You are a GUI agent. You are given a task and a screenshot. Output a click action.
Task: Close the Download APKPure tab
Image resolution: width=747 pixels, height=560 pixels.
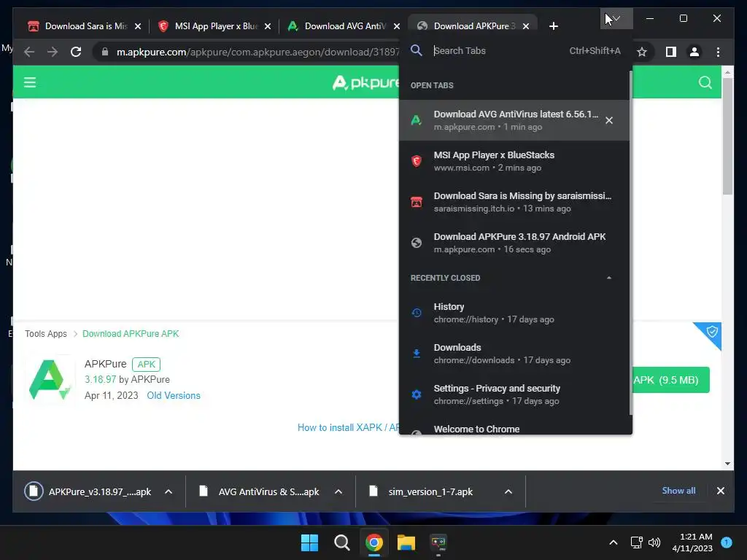[x=526, y=26]
